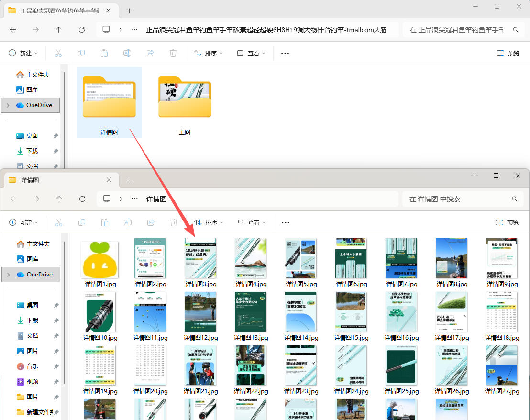This screenshot has height=420, width=530.
Task: Click Paste icon in back tmall window toolbar
Action: coord(104,53)
